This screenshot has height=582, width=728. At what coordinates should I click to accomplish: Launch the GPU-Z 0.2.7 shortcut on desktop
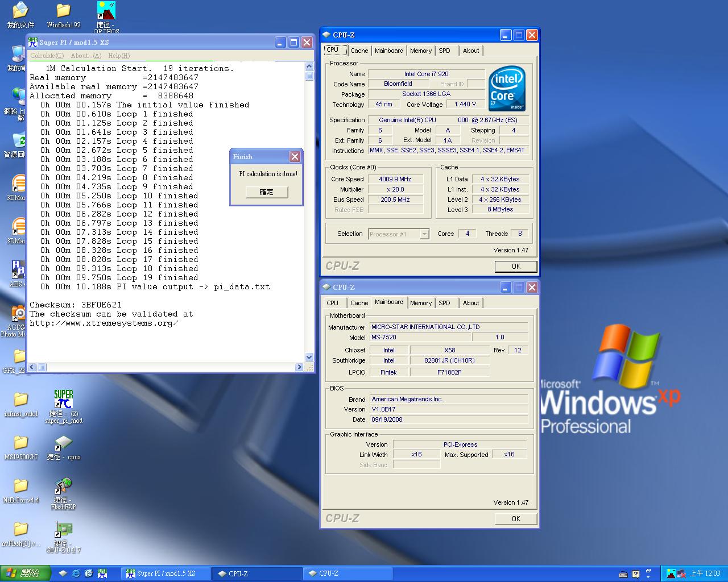click(64, 537)
